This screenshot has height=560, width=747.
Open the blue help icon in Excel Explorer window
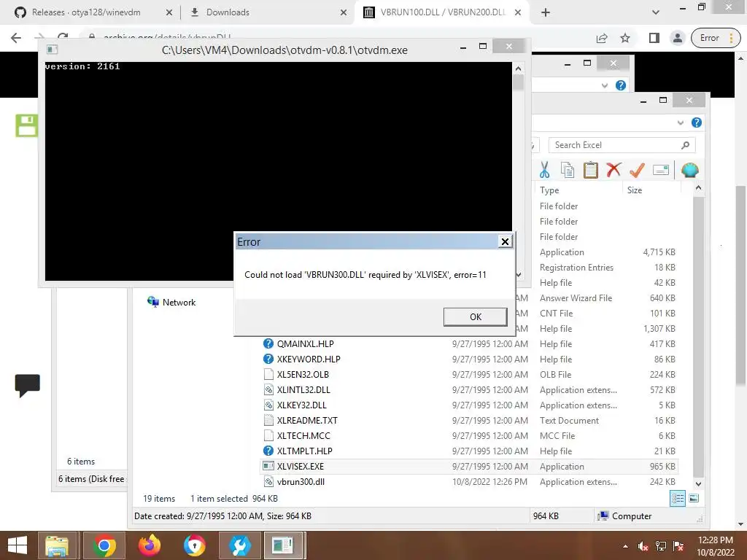696,122
